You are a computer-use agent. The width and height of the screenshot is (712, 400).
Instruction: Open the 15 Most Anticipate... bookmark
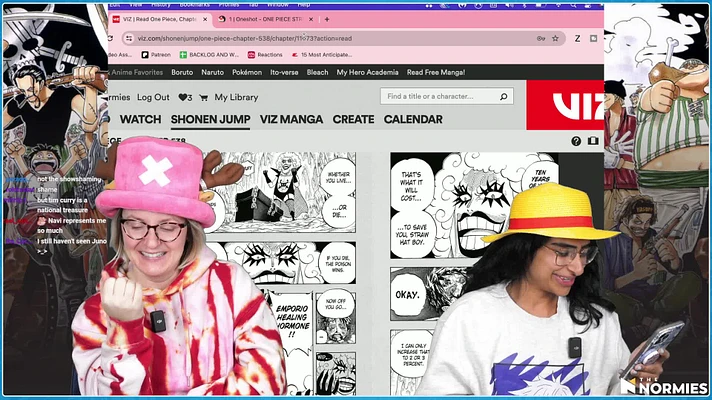pyautogui.click(x=322, y=55)
